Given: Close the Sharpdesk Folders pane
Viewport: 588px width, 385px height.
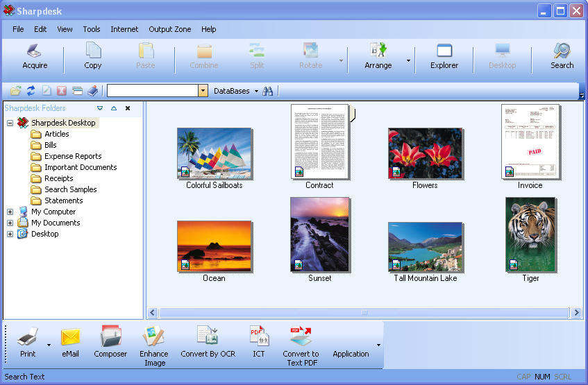Looking at the screenshot, I should 128,108.
